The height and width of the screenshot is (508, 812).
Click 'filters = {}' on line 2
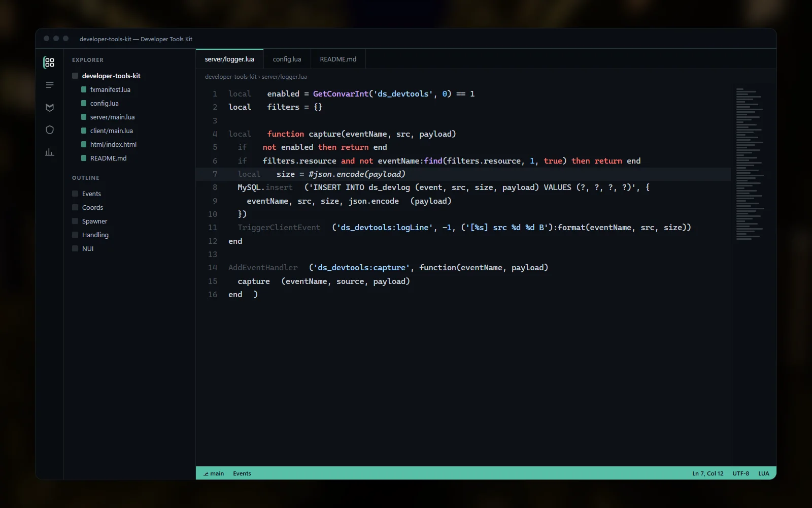pos(295,107)
